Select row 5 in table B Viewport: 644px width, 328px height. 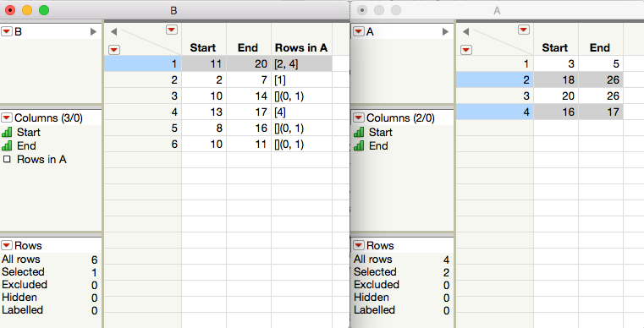[142, 128]
